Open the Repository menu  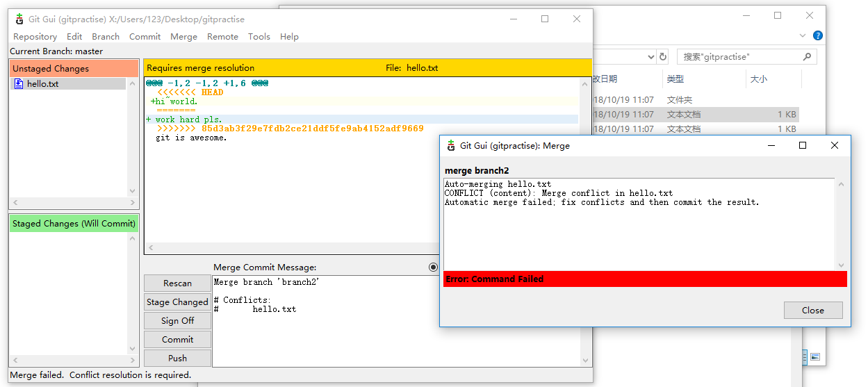(x=35, y=37)
